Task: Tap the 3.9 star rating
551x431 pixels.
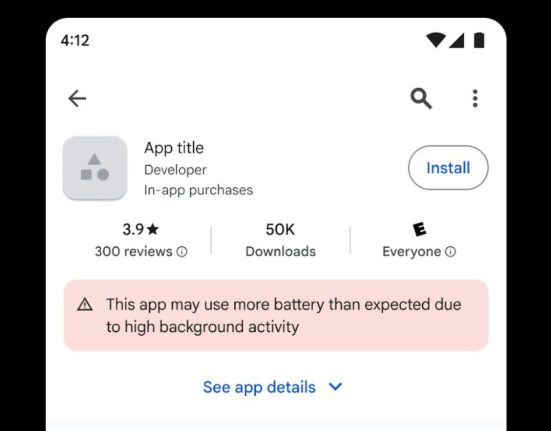Action: tap(141, 229)
